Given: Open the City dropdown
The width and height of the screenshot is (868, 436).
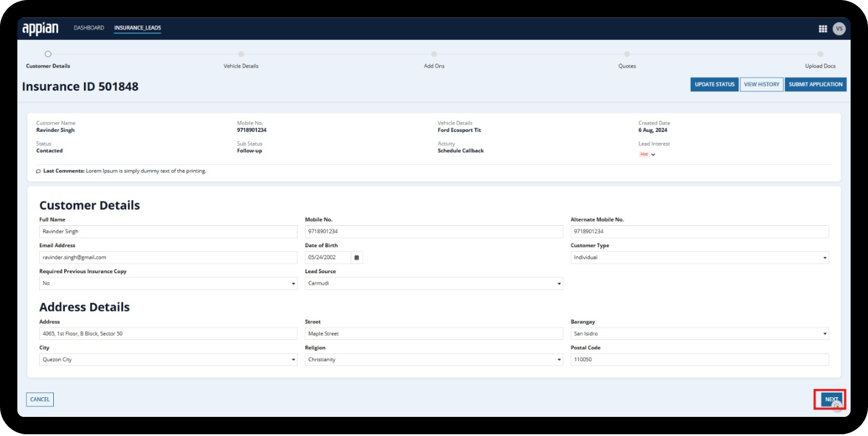Looking at the screenshot, I should [168, 360].
